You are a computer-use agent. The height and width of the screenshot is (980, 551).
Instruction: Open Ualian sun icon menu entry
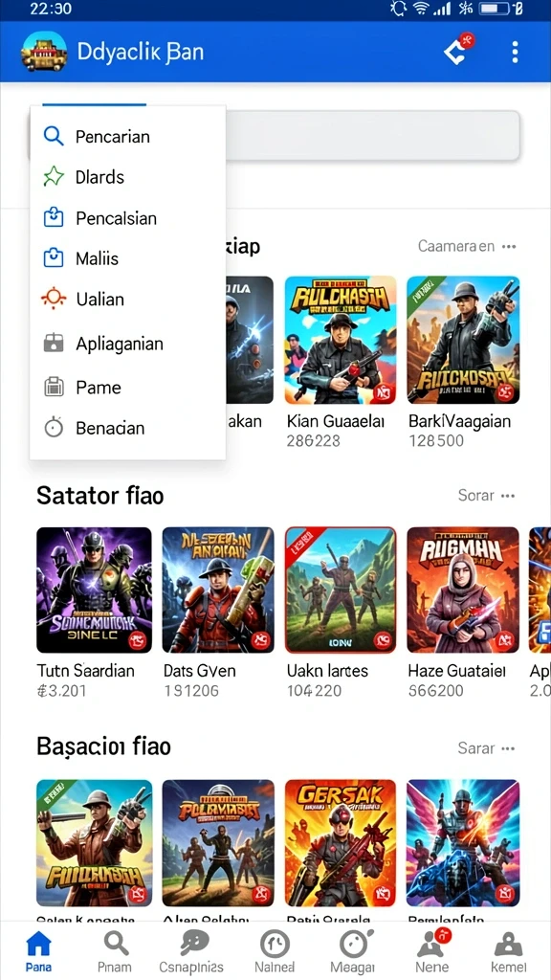[127, 299]
